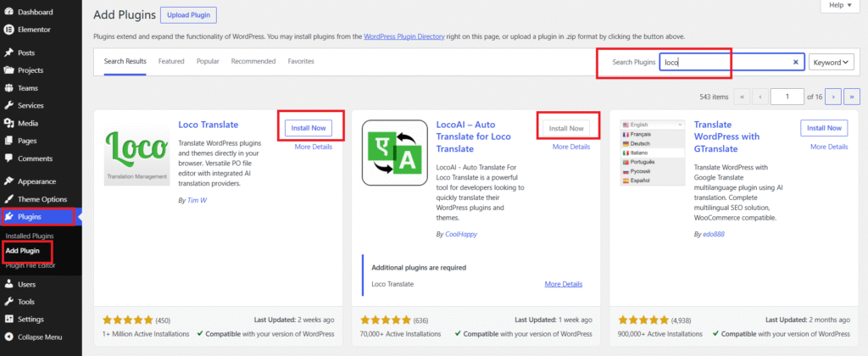This screenshot has width=868, height=356.
Task: Click the Elementor sidebar icon
Action: tap(8, 30)
